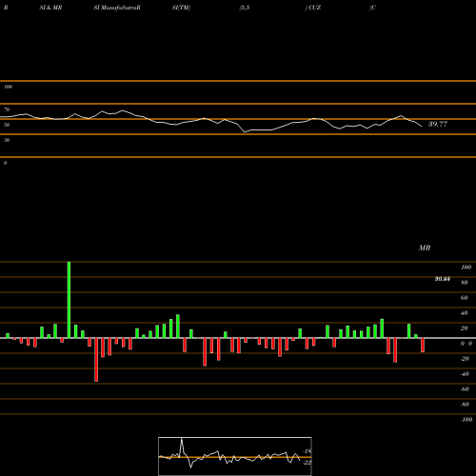Click the MR axis label -40

coord(465,374)
